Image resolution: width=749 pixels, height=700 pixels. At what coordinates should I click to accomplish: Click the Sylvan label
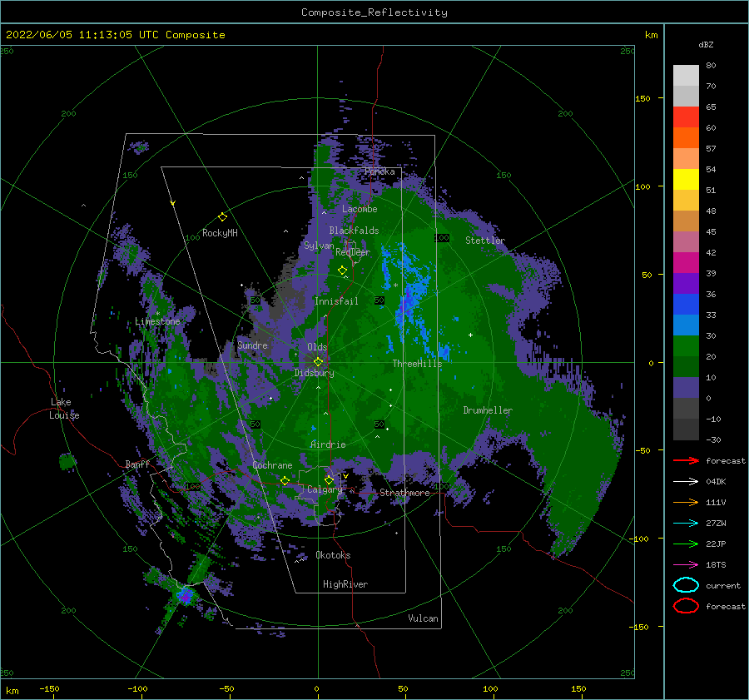(x=319, y=246)
